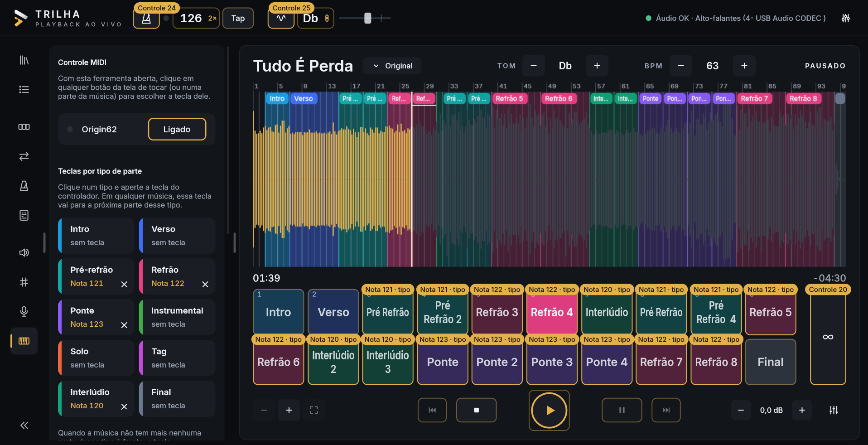This screenshot has height=445, width=868.
Task: Click the stop button
Action: (476, 410)
